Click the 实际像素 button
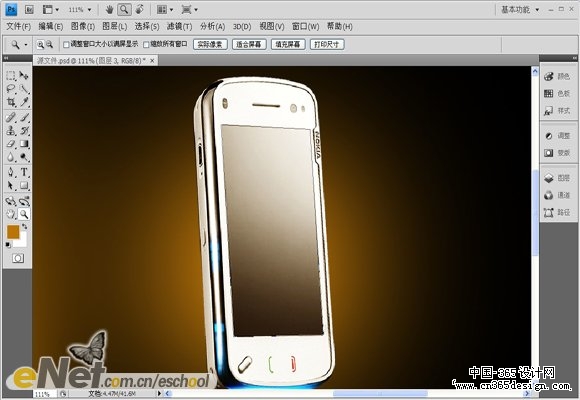This screenshot has height=400, width=580. pyautogui.click(x=210, y=44)
